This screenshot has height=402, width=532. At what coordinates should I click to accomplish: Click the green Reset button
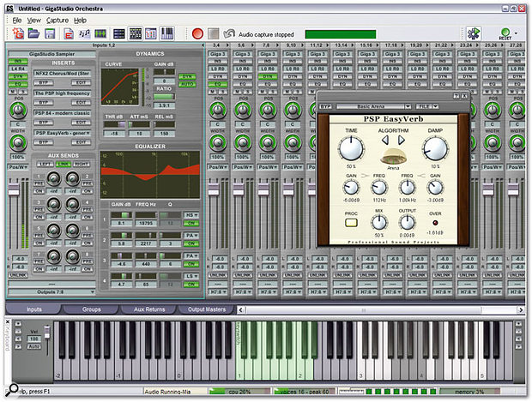[505, 34]
